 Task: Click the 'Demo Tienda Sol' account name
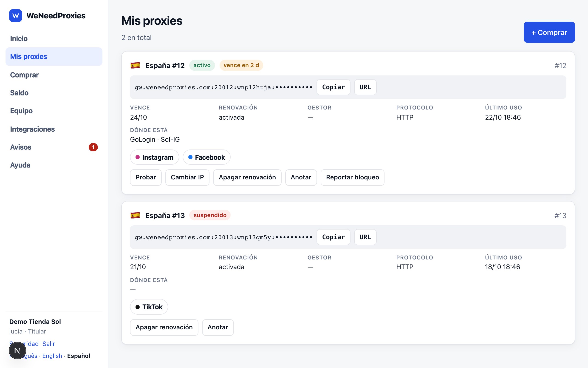(x=35, y=322)
